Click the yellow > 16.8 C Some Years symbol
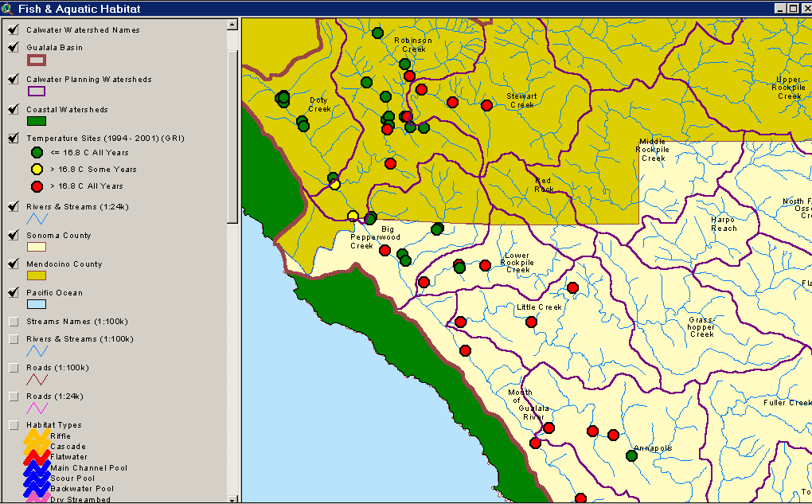The image size is (812, 504). click(x=37, y=169)
